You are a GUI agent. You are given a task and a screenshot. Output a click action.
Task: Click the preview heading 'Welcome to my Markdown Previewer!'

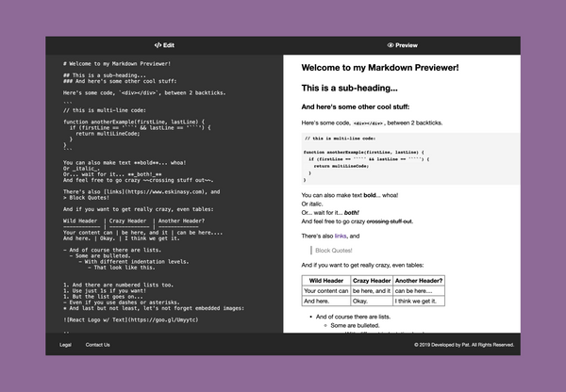[x=380, y=68]
